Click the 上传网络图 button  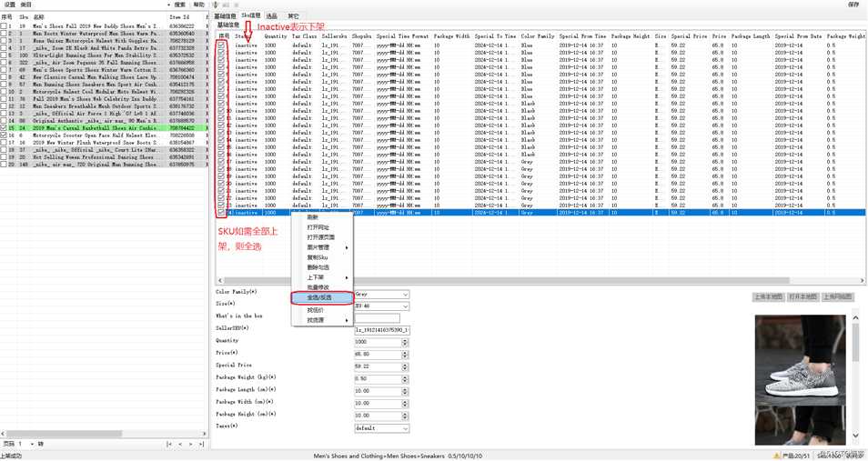838,296
